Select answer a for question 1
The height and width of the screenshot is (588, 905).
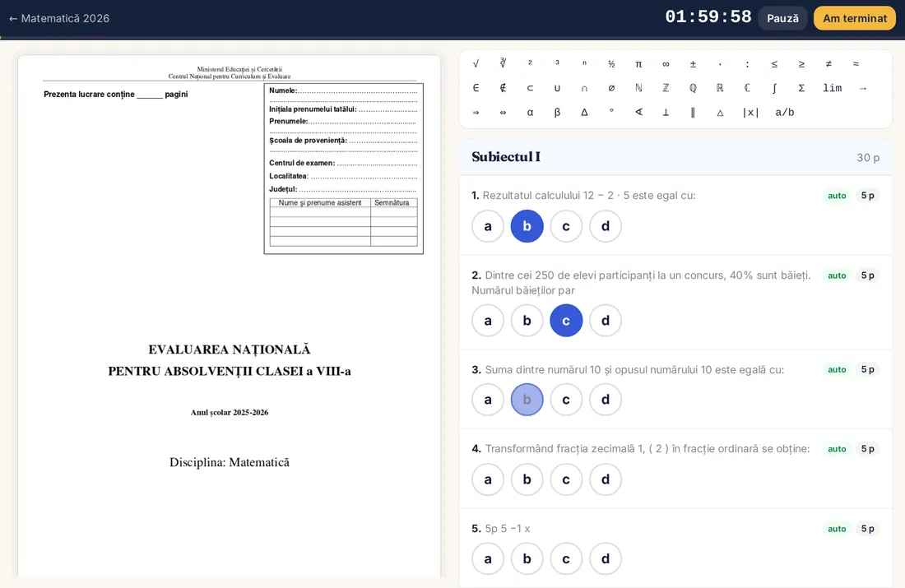(488, 226)
